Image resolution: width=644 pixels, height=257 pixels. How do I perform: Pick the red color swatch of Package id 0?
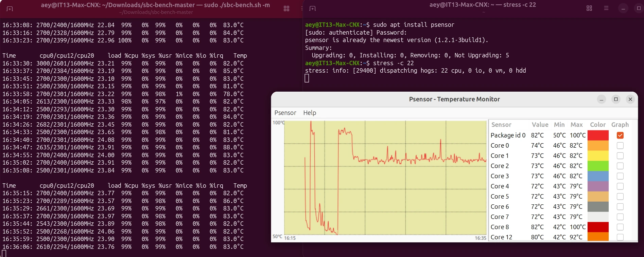pyautogui.click(x=598, y=135)
